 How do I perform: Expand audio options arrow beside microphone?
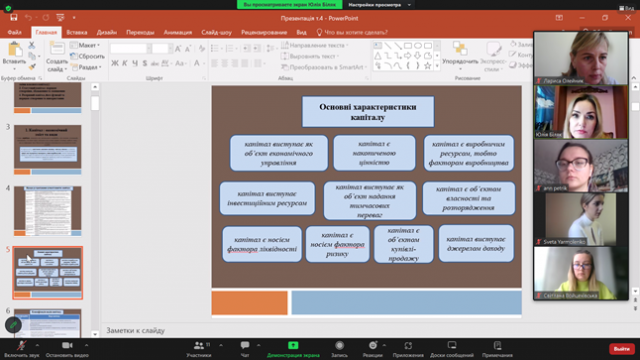[37, 345]
